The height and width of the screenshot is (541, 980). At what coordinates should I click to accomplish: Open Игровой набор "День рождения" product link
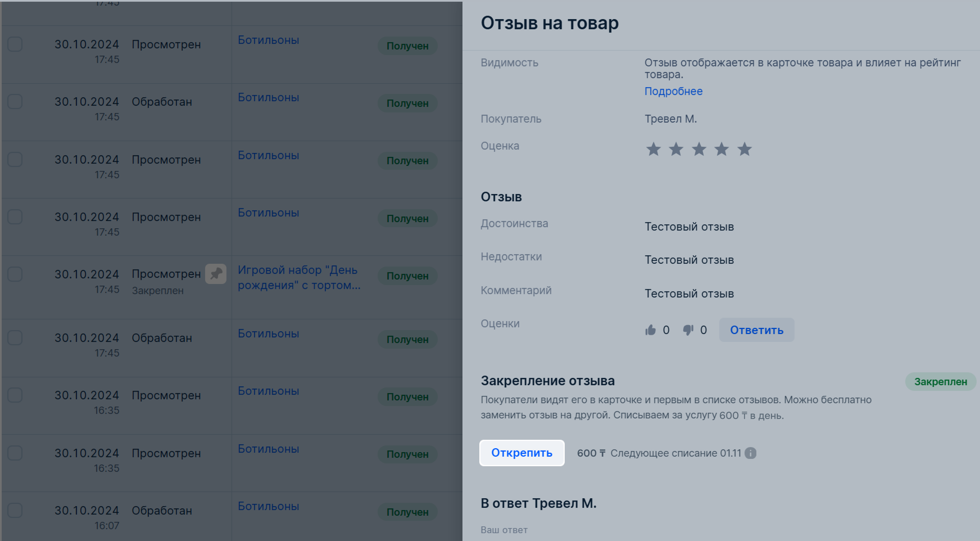299,278
